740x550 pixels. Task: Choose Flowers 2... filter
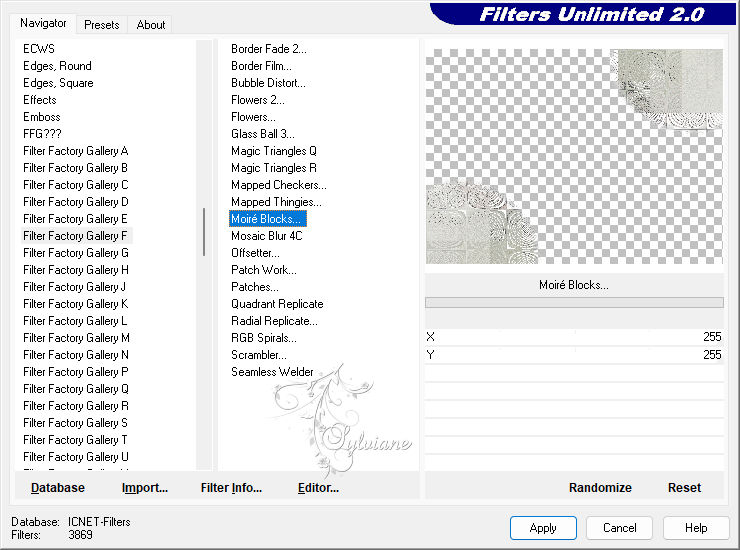(258, 100)
